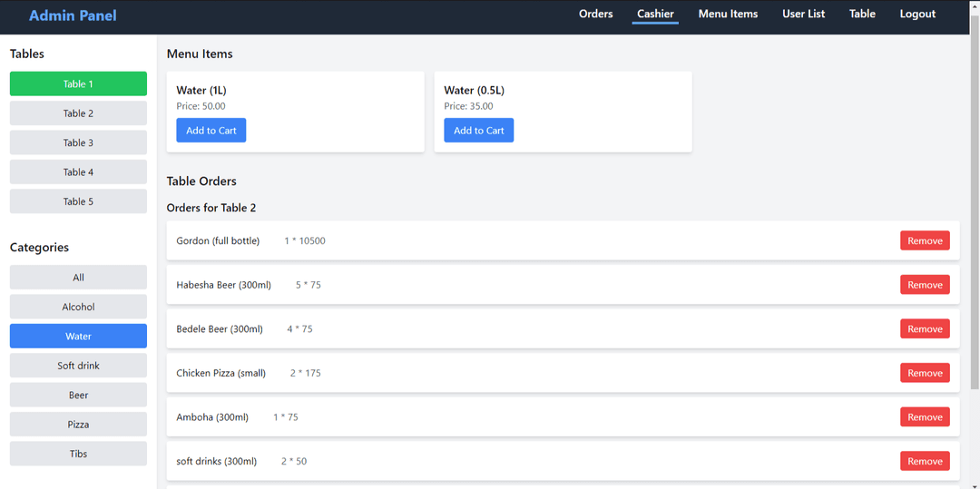Remove Bedele Beer (300ml) order
Screen dimensions: 980x489
925,328
